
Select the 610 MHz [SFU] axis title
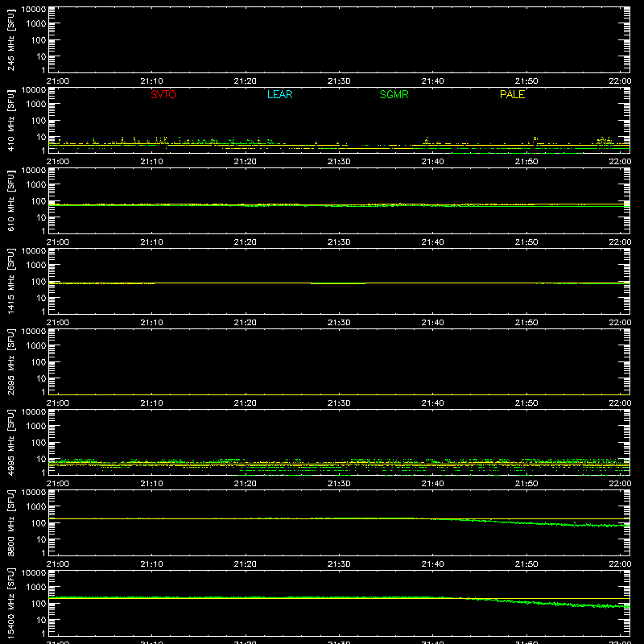click(x=11, y=200)
